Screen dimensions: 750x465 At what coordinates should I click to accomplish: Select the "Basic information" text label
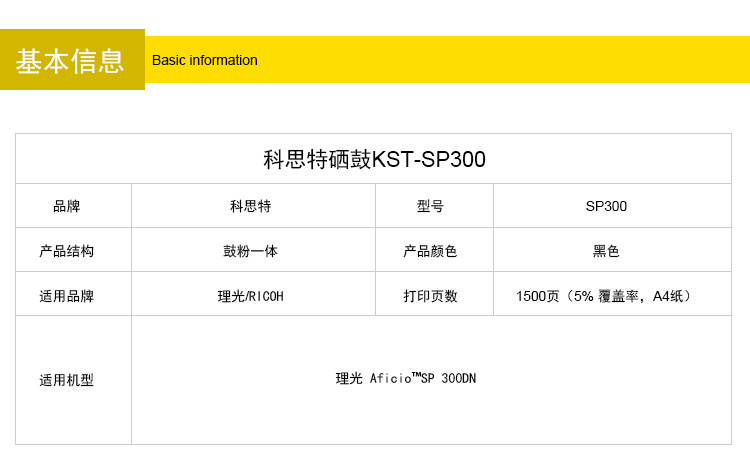[x=204, y=60]
